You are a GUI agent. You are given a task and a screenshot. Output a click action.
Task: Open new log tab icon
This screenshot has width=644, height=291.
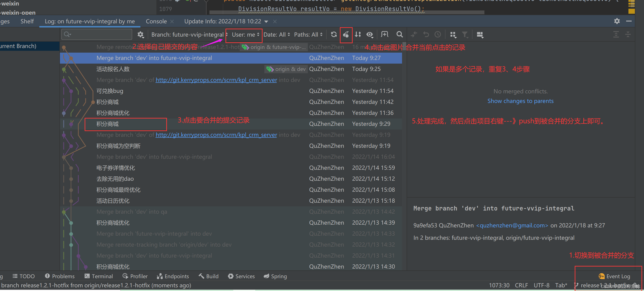(384, 35)
